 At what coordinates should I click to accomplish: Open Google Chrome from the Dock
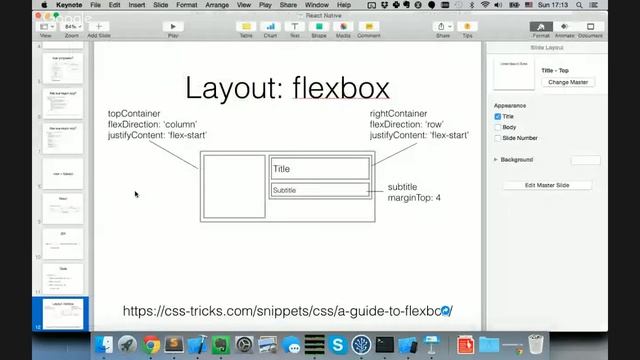coord(151,345)
